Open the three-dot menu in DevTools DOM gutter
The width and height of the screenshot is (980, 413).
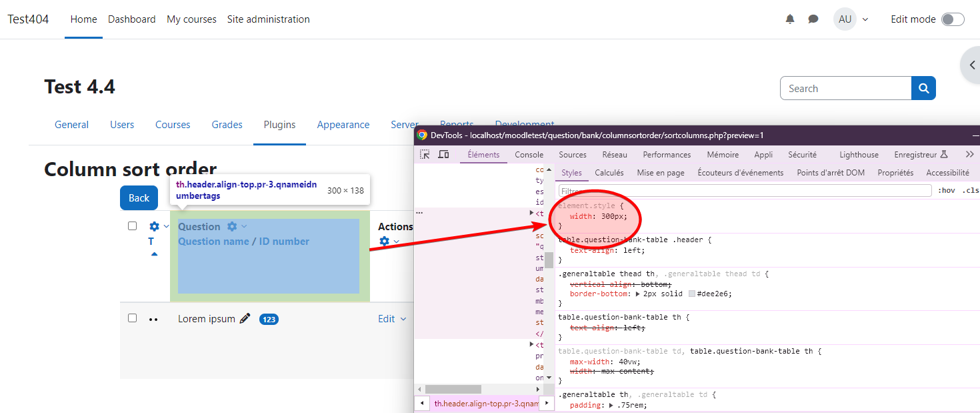[x=419, y=213]
